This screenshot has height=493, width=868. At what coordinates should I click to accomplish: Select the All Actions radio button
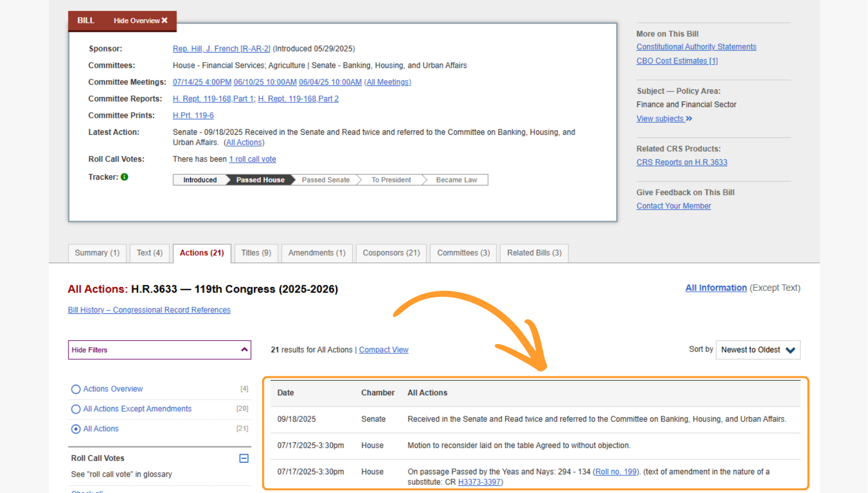click(76, 429)
